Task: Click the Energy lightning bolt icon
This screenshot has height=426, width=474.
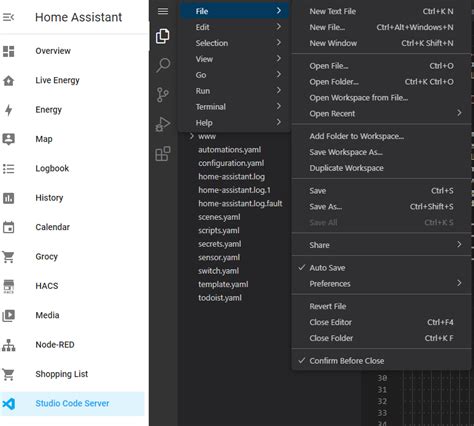Action: click(x=8, y=110)
